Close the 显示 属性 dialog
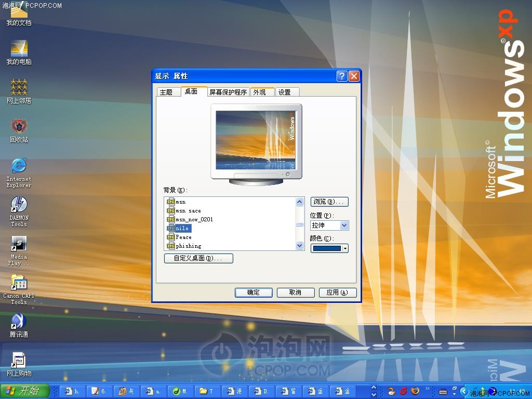The image size is (532, 399). (354, 76)
